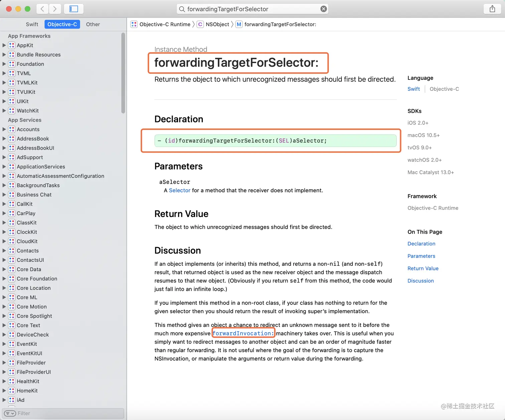Click the BackgroundTasks framework icon

(x=12, y=186)
